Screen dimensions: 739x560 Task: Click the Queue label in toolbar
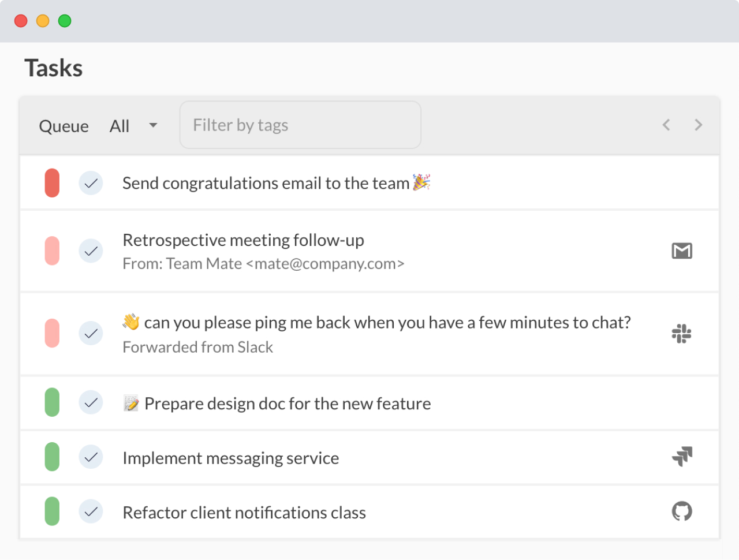pyautogui.click(x=64, y=126)
